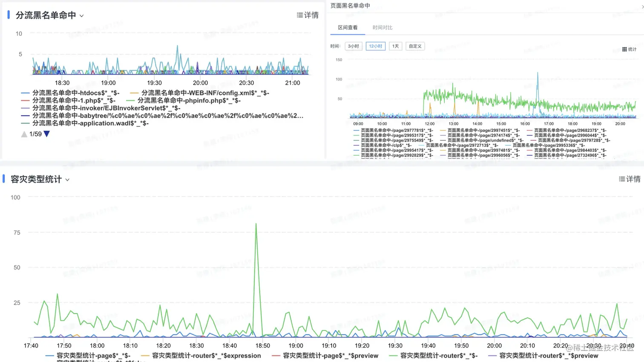
Task: Toggle the application.wadl legend series
Action: point(85,123)
